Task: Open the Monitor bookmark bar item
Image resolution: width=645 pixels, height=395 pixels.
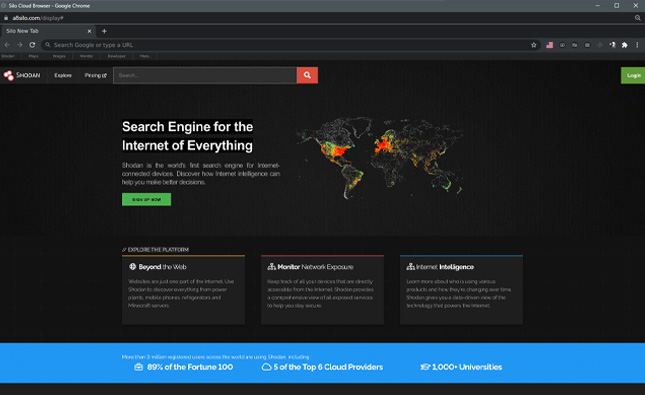Action: point(86,56)
